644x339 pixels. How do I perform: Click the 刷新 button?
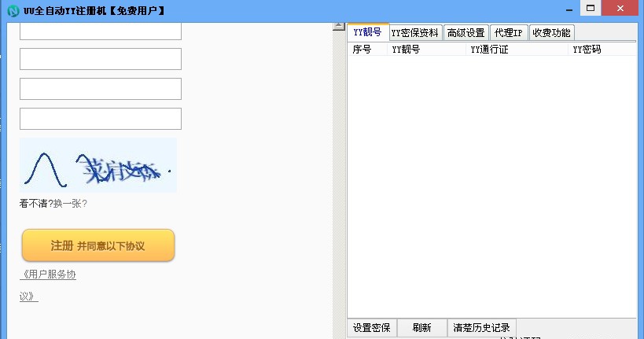pos(421,327)
